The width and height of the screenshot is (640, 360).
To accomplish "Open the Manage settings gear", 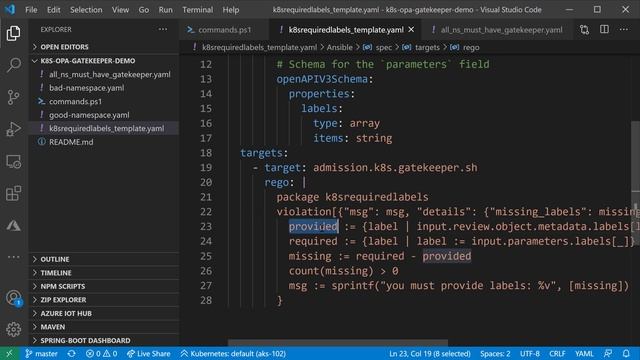I will click(x=13, y=329).
